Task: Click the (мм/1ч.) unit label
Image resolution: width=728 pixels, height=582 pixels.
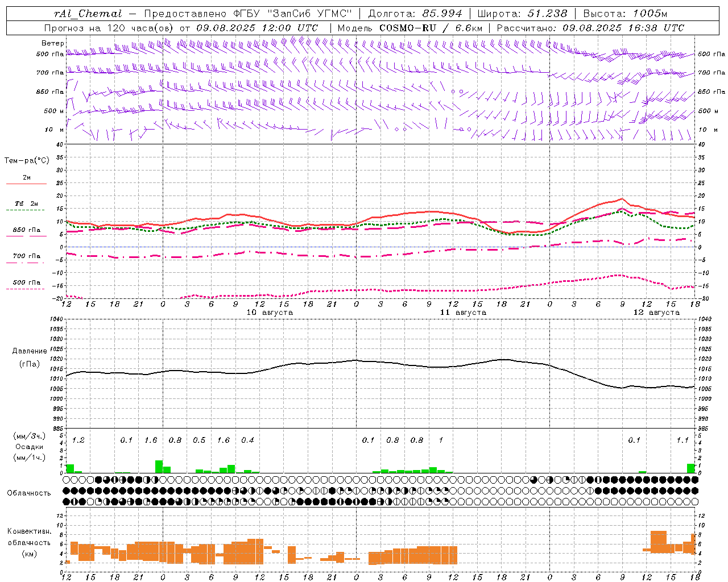Action: (29, 458)
